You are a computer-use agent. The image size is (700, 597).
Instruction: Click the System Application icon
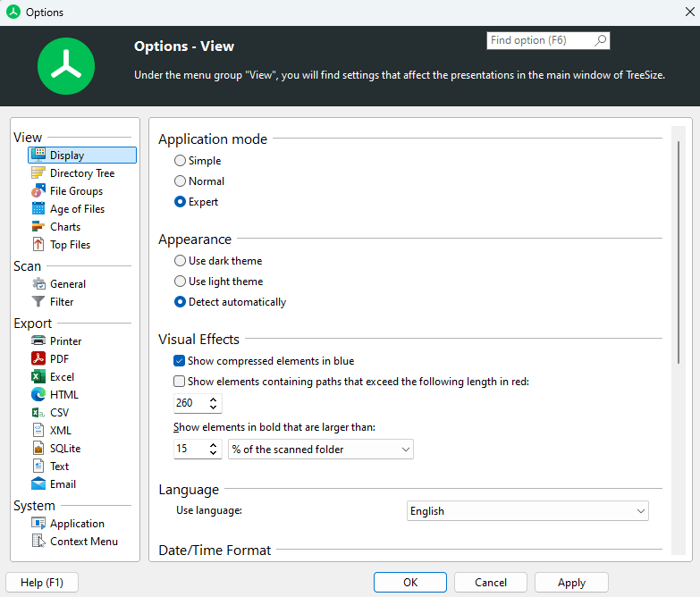click(x=38, y=523)
